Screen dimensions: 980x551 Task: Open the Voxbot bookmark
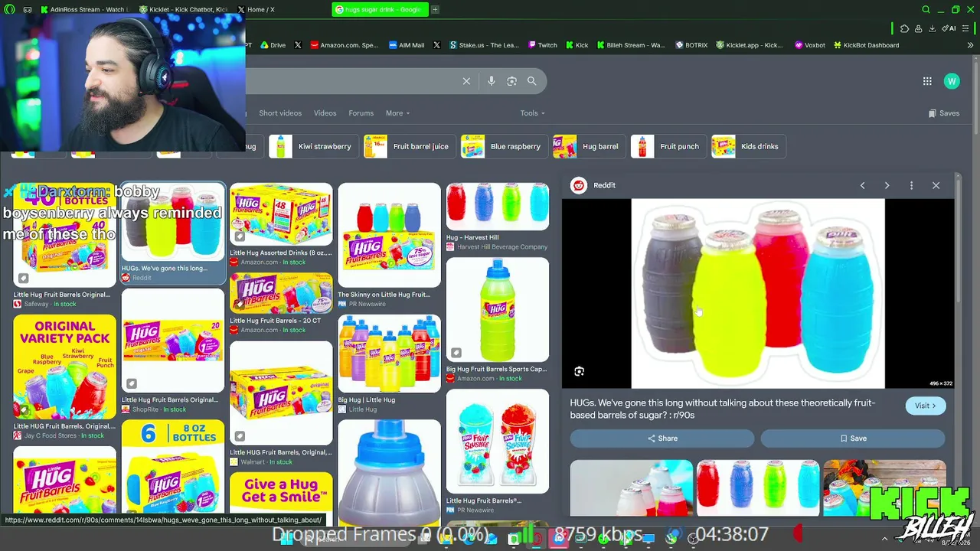click(810, 45)
